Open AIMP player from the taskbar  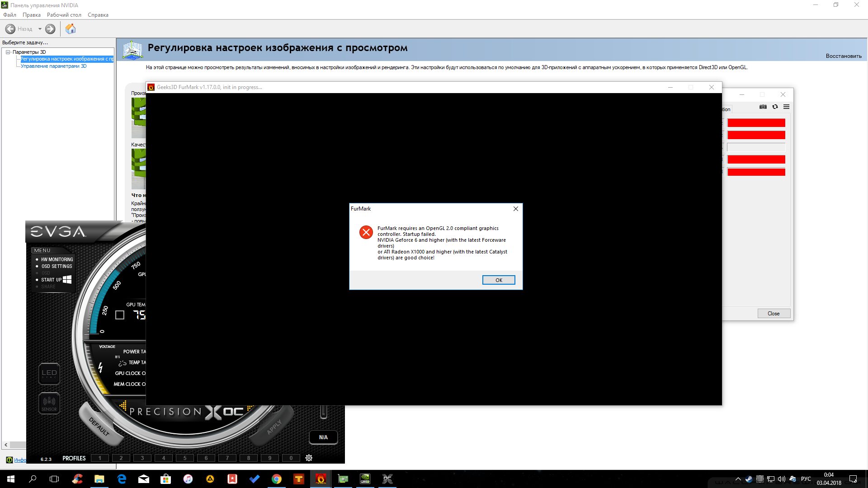(x=210, y=479)
